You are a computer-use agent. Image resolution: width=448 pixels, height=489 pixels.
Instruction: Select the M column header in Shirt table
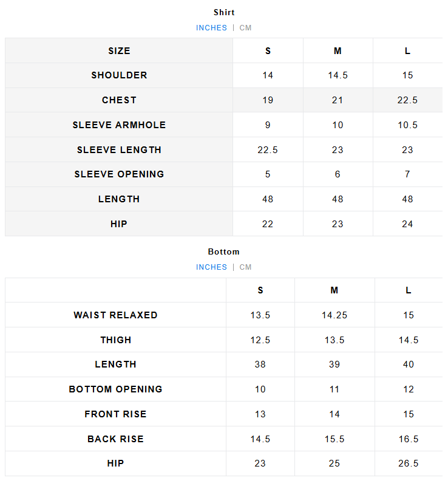point(338,51)
